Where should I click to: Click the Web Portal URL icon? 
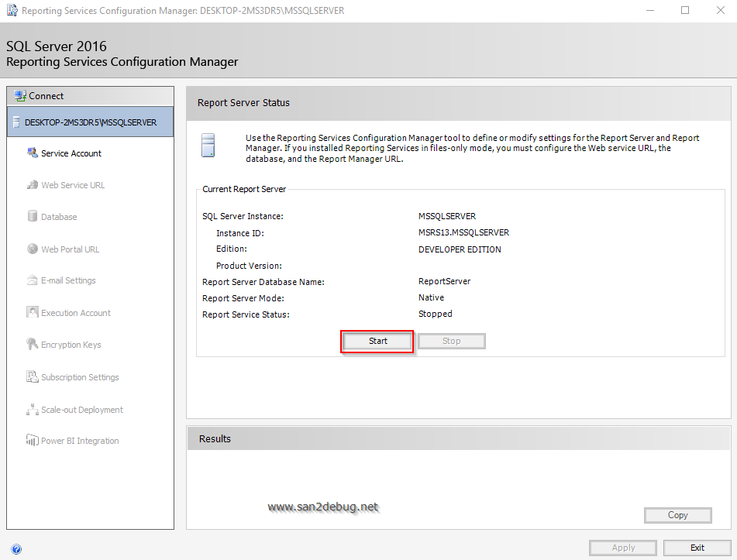33,249
